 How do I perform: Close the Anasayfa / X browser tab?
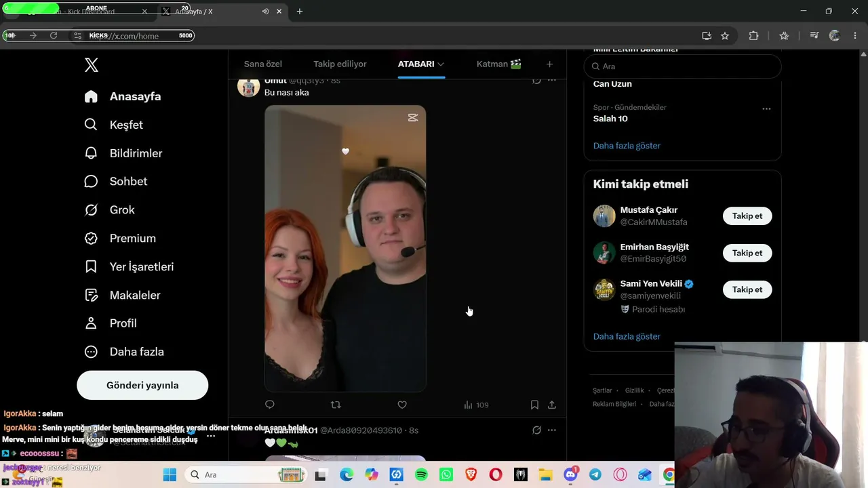pyautogui.click(x=279, y=12)
